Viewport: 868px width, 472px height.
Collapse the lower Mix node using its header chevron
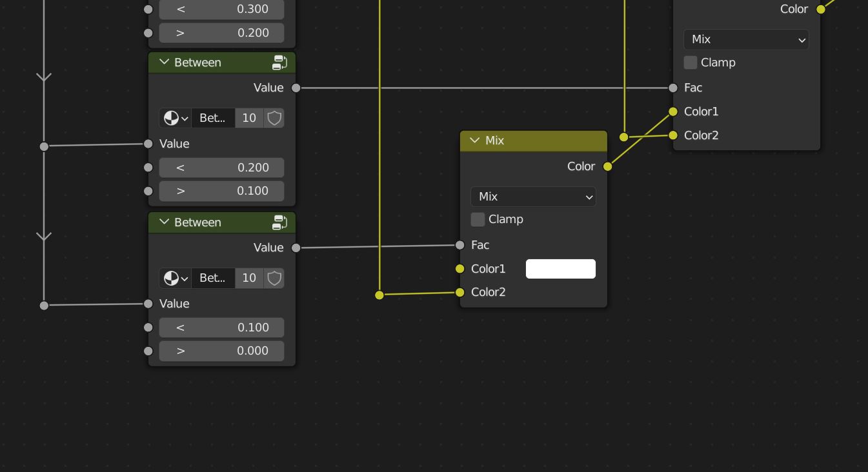[475, 141]
